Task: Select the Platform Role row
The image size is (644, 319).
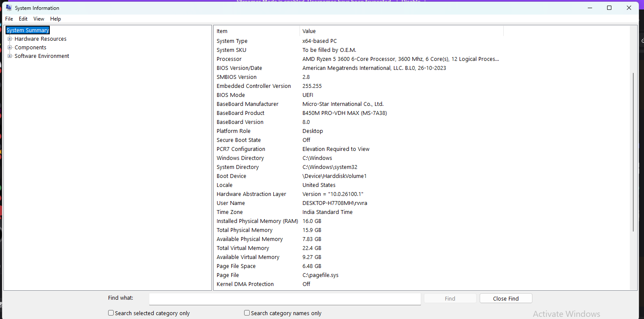Action: pyautogui.click(x=358, y=131)
